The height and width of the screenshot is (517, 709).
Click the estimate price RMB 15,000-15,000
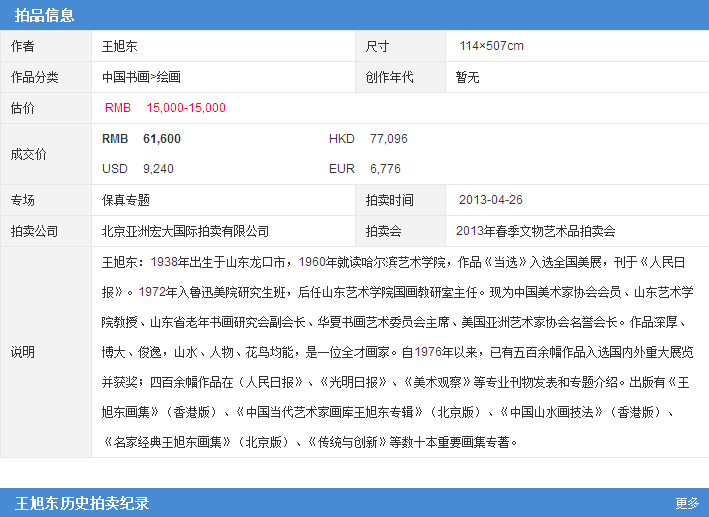pyautogui.click(x=165, y=108)
